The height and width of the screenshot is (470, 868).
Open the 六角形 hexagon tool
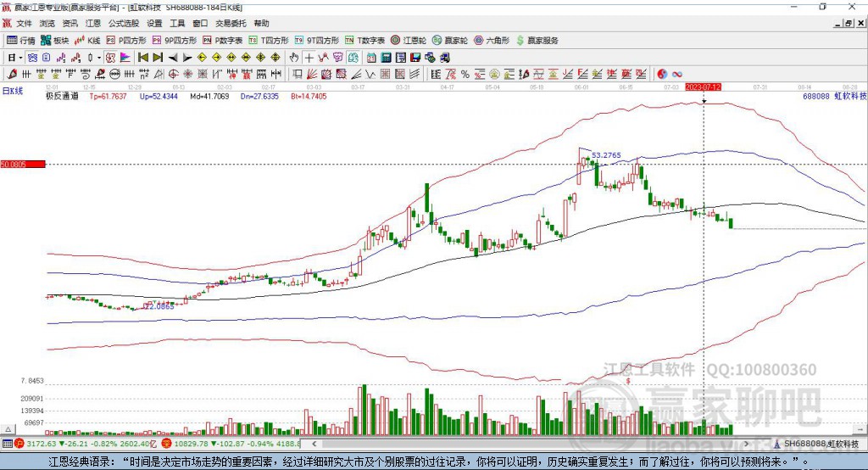[x=492, y=41]
